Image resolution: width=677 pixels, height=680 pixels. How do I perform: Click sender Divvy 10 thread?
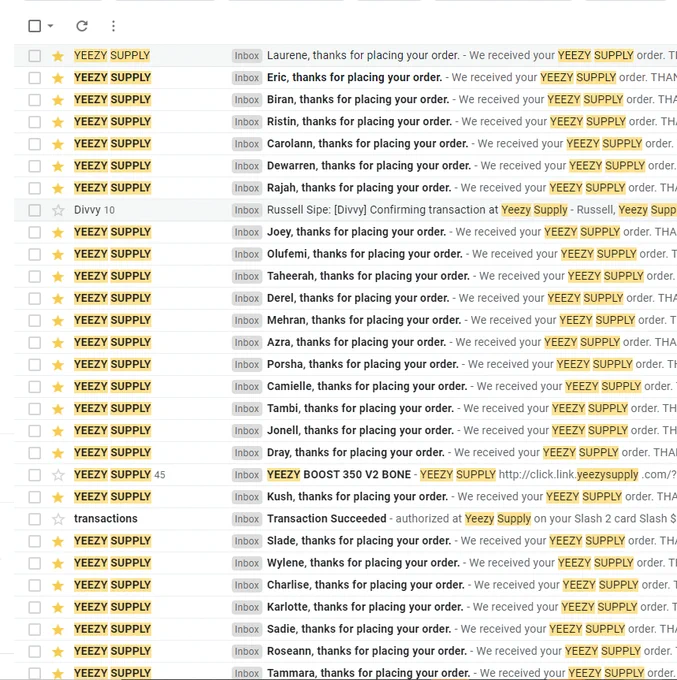pyautogui.click(x=94, y=210)
